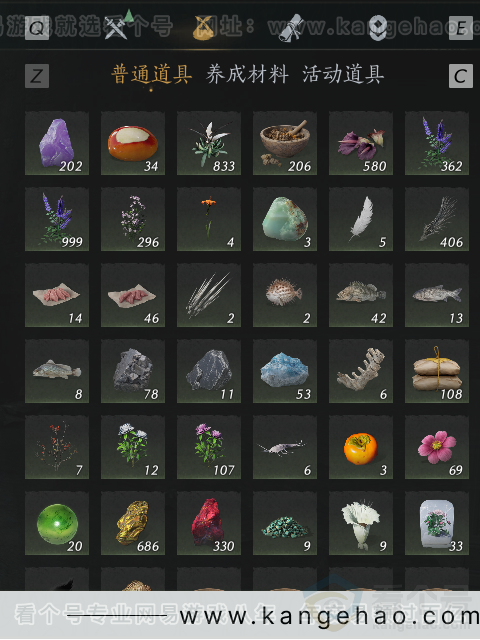
Task: Click the Q previous-category key button
Action: click(x=37, y=28)
